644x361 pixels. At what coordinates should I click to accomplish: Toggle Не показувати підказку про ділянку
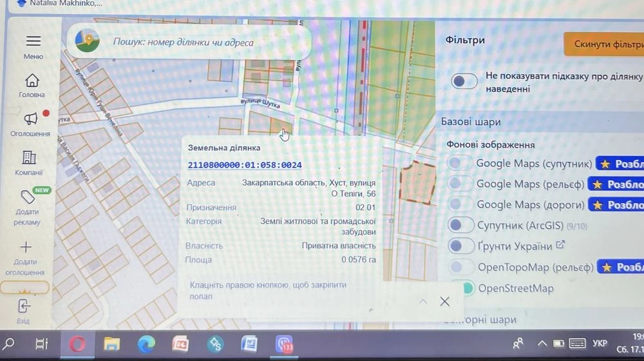click(464, 81)
